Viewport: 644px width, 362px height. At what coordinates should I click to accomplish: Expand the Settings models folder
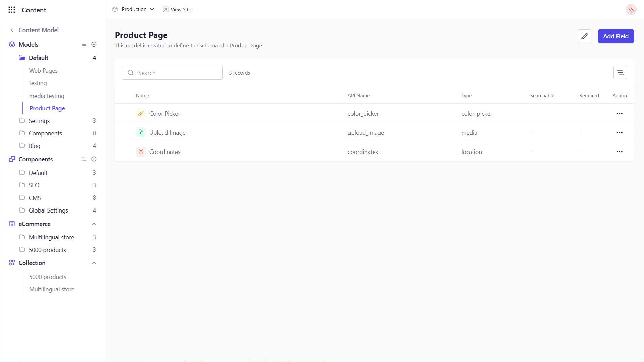click(x=39, y=121)
